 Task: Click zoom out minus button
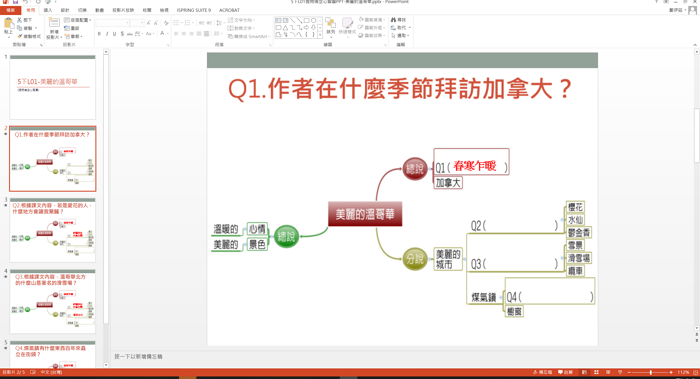coord(629,372)
